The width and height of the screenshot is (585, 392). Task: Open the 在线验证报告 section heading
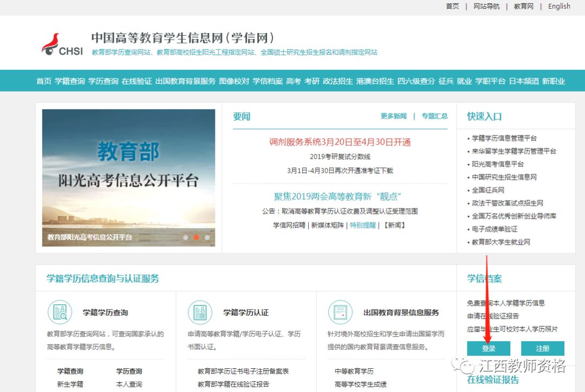493,380
